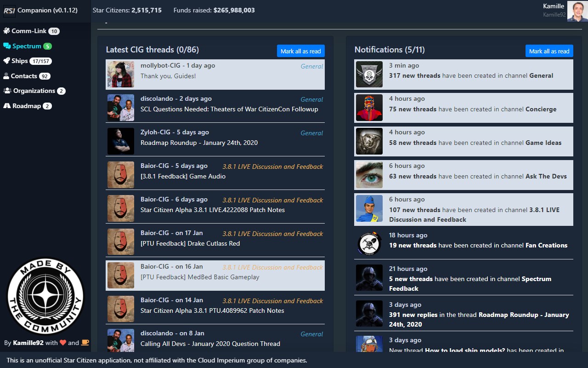588x368 pixels.
Task: Click skull avatar of General channel notification
Action: (369, 74)
